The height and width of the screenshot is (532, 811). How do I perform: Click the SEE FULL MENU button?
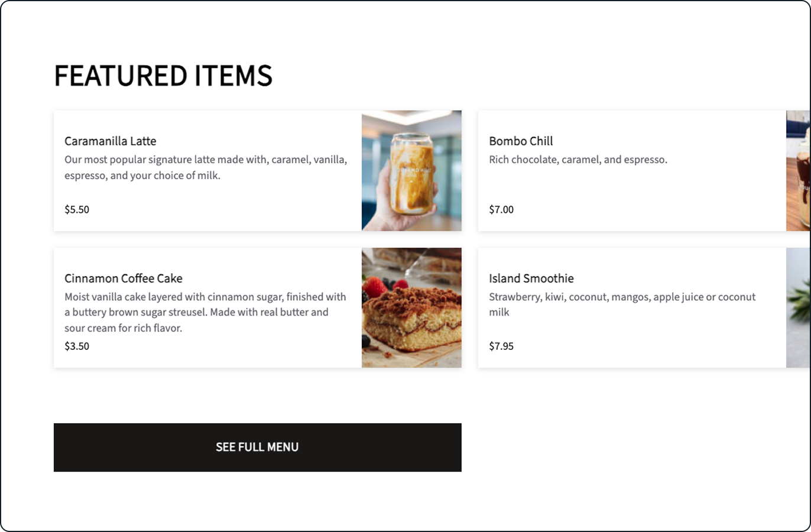(257, 447)
